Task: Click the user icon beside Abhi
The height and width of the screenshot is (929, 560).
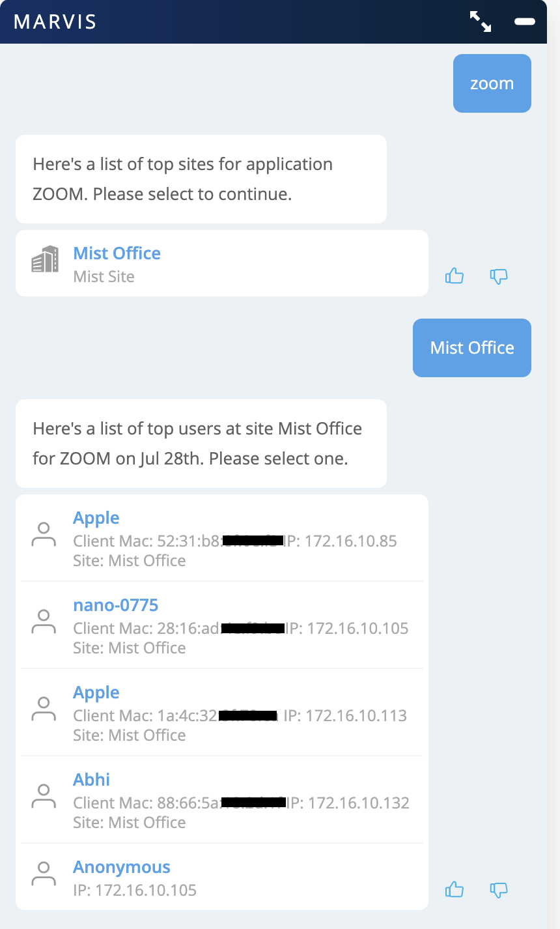Action: pyautogui.click(x=44, y=796)
